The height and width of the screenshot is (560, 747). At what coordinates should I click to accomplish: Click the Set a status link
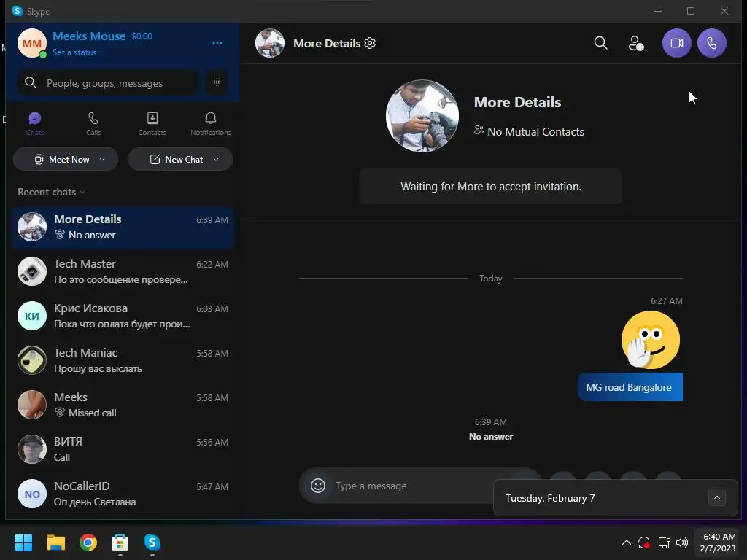74,52
